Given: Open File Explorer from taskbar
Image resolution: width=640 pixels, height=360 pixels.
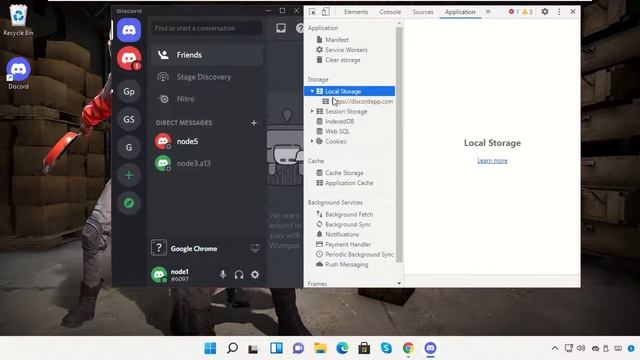Looking at the screenshot, I should tap(320, 348).
